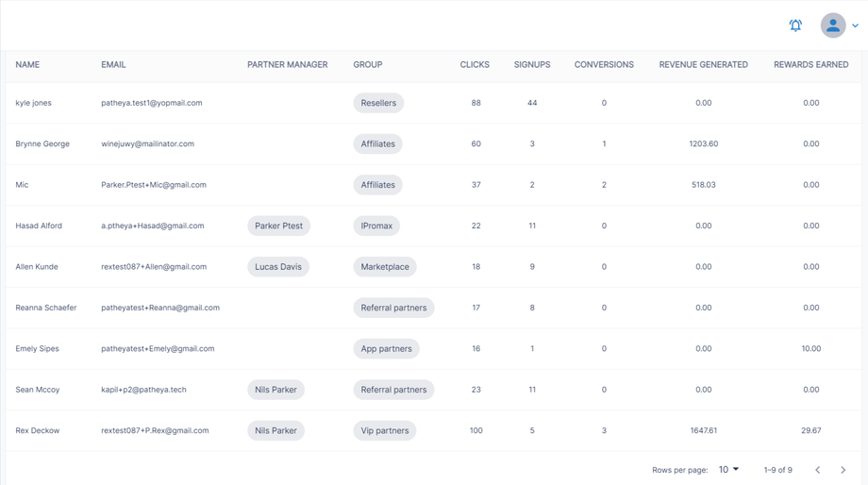Open the notifications bell
Image resolution: width=868 pixels, height=485 pixels.
click(x=795, y=25)
